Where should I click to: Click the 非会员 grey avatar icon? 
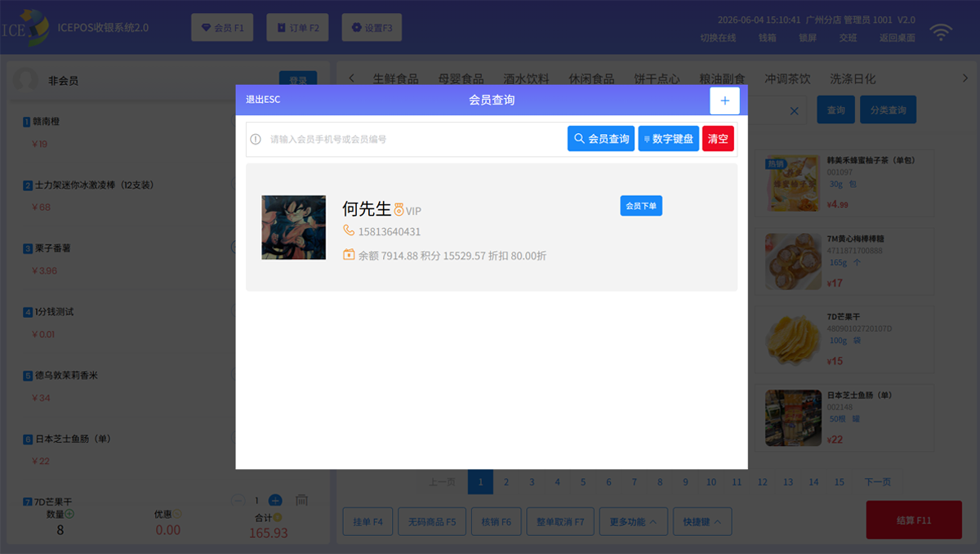coord(26,80)
